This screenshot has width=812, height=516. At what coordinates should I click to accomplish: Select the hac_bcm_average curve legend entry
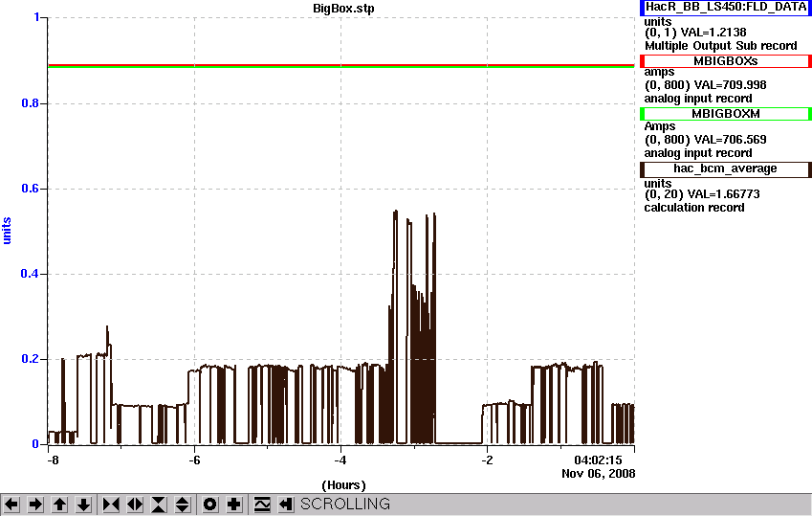coord(726,169)
